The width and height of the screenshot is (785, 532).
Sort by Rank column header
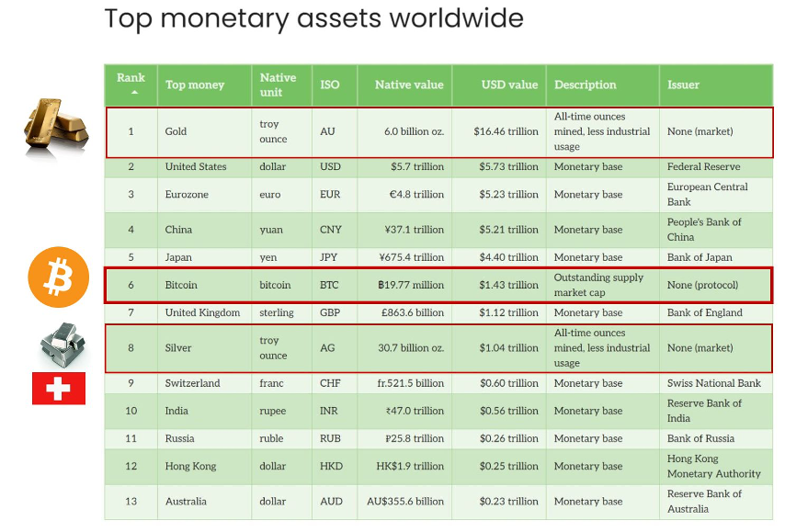tap(131, 85)
